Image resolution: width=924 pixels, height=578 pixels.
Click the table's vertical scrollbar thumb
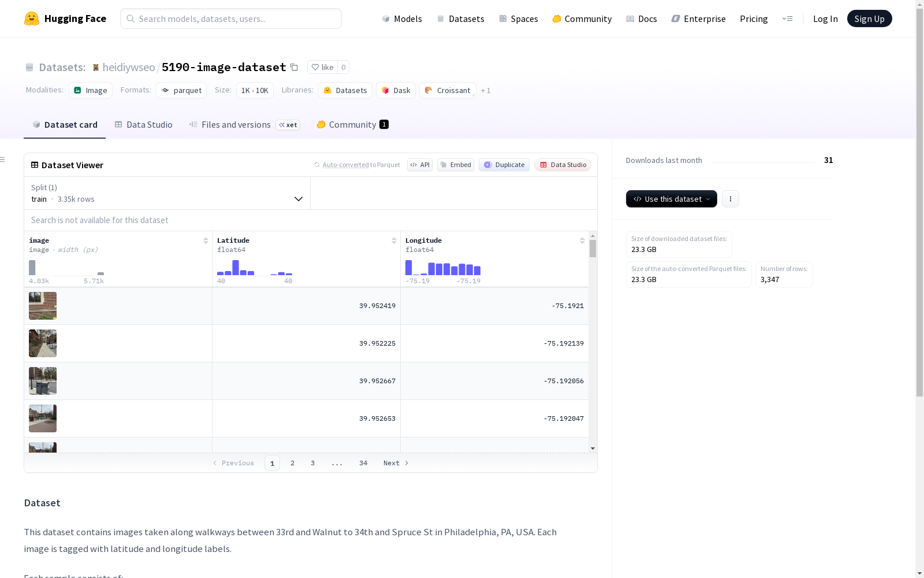593,249
